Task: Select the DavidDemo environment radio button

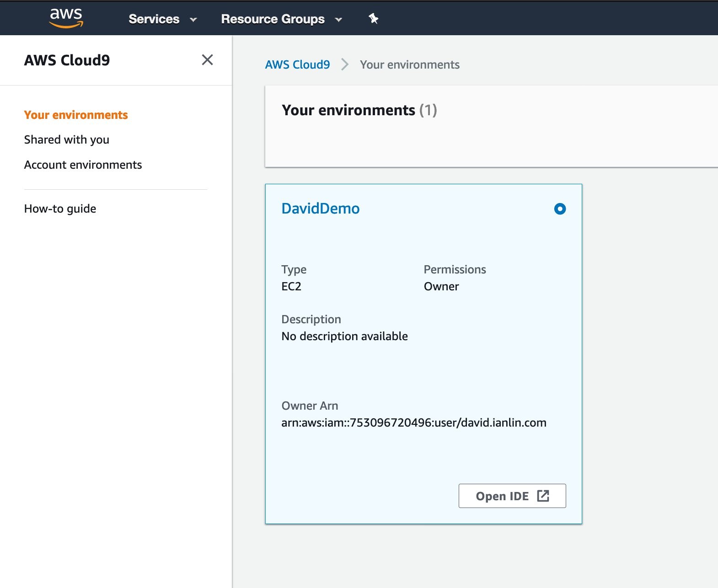Action: [x=560, y=209]
